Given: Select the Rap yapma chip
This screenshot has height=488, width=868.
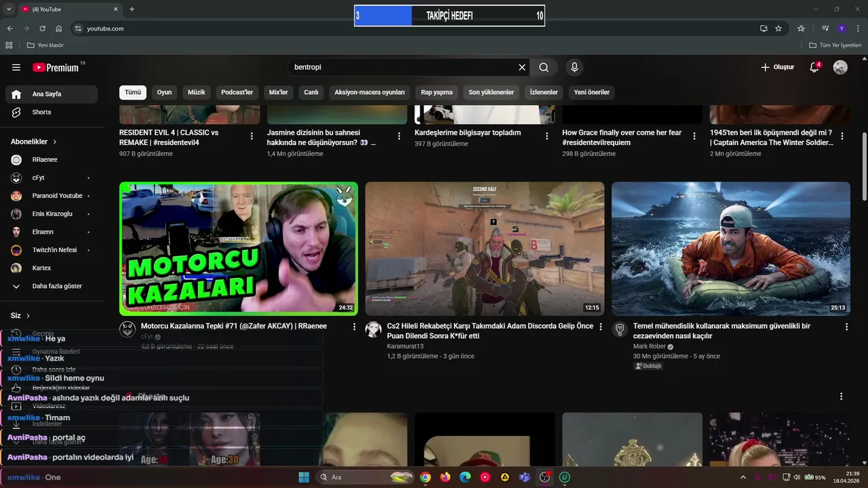Looking at the screenshot, I should (x=437, y=92).
